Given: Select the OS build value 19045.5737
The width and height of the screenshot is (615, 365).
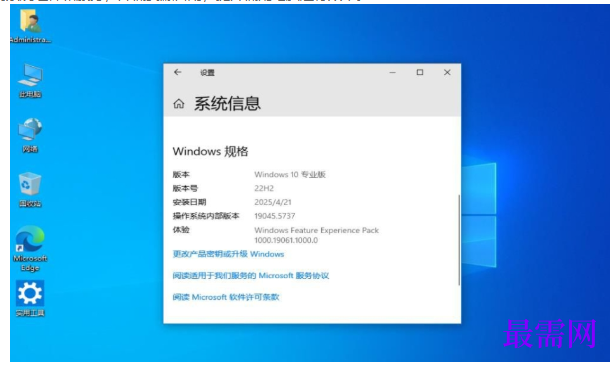Looking at the screenshot, I should pyautogui.click(x=275, y=216).
